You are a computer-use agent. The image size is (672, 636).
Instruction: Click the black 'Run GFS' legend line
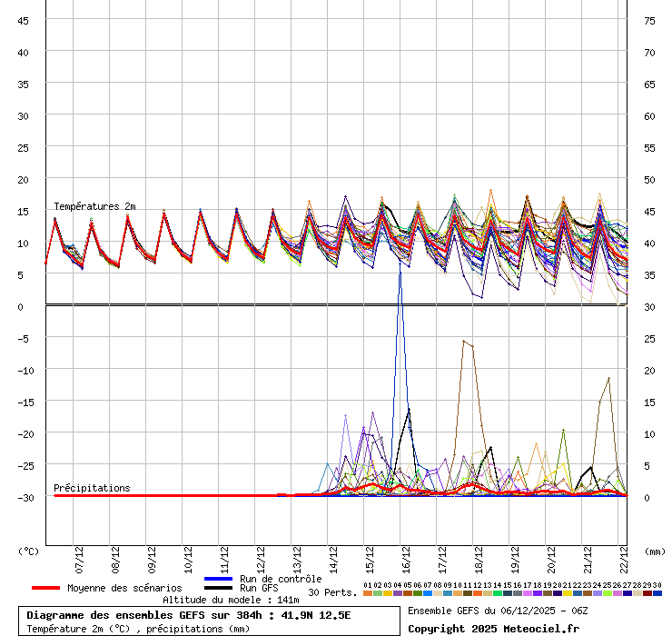tap(219, 588)
